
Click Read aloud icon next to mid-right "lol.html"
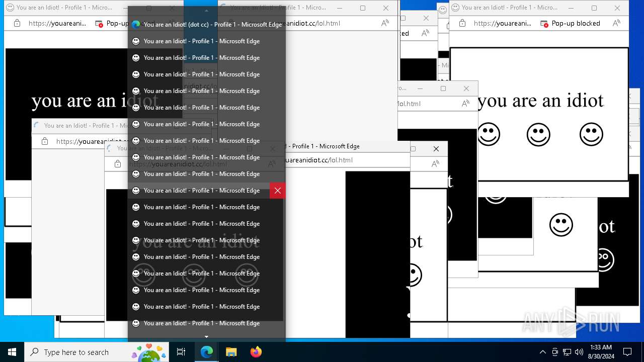click(465, 104)
